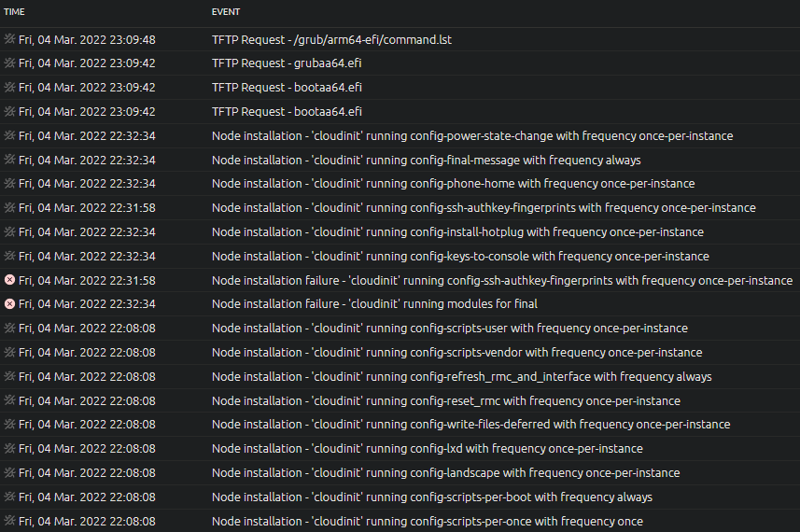Click the EVENT column header
Screen dimensions: 800x532
[x=226, y=12]
